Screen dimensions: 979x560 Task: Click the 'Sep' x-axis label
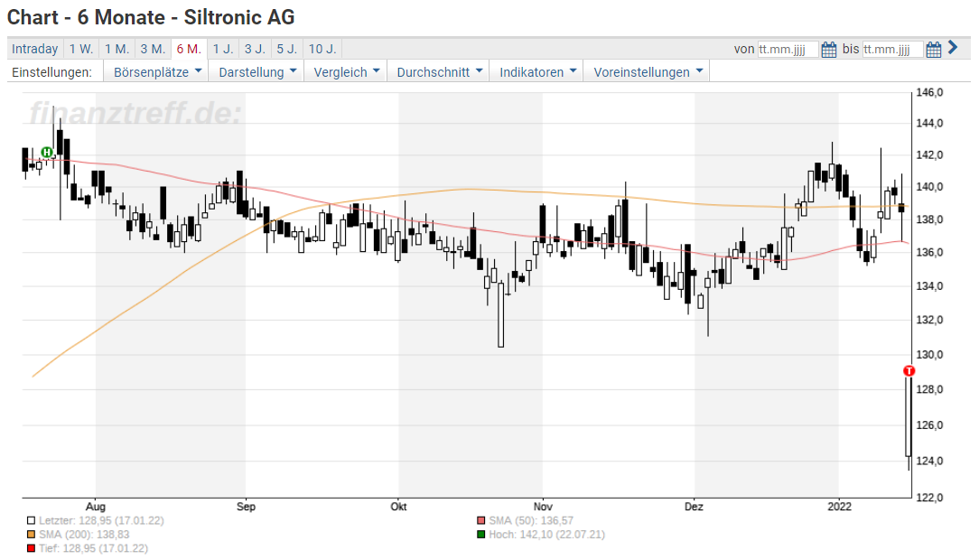click(246, 507)
